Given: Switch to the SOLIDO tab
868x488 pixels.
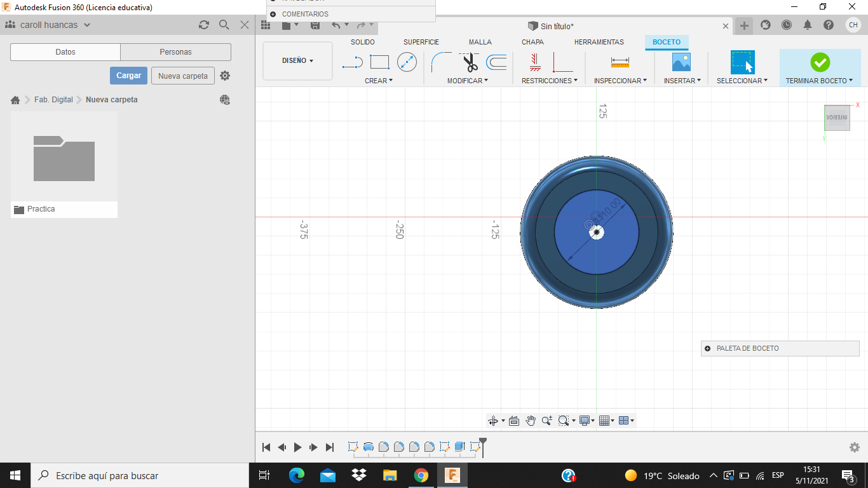Looking at the screenshot, I should click(363, 42).
